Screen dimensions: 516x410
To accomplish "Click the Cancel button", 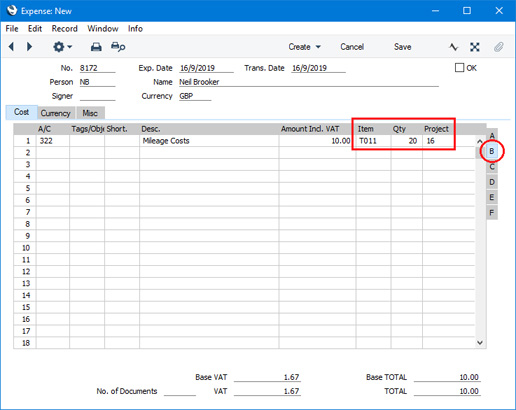I will 352,47.
